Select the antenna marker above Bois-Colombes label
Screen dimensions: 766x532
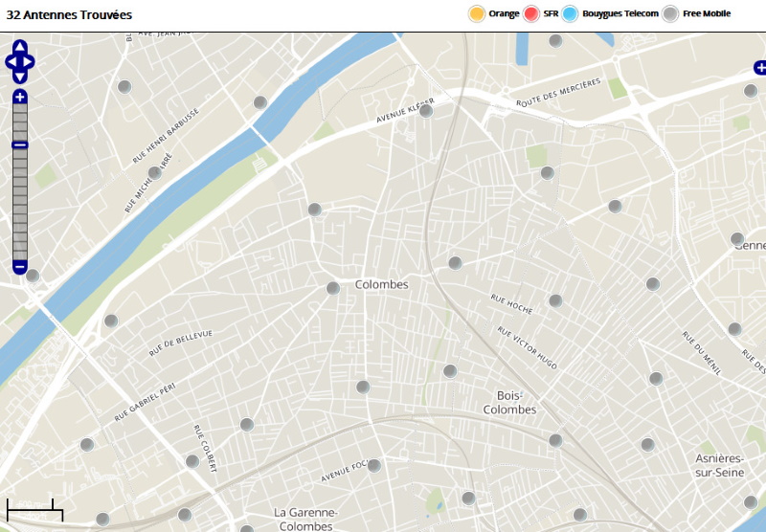point(450,370)
